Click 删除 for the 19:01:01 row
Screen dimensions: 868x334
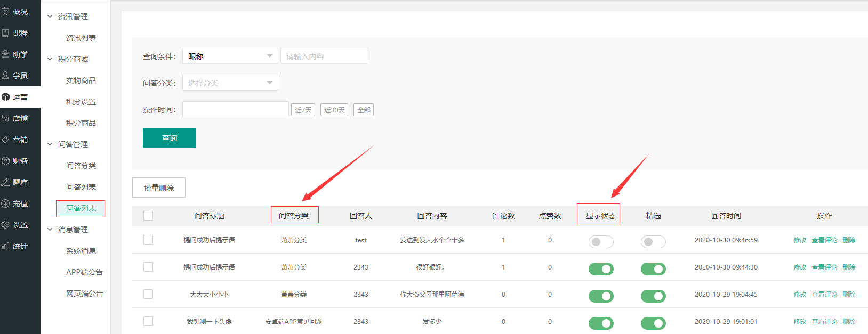click(849, 322)
